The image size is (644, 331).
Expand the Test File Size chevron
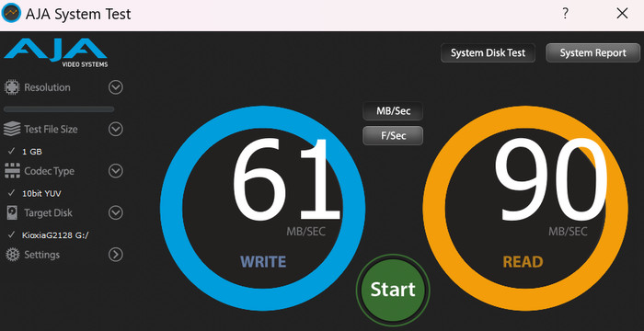coord(116,130)
